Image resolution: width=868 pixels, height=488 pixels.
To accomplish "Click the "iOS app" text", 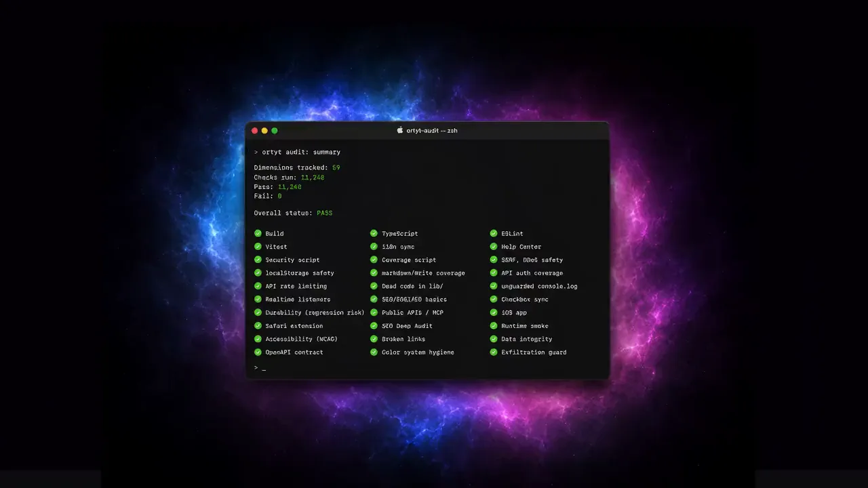I will tap(514, 312).
